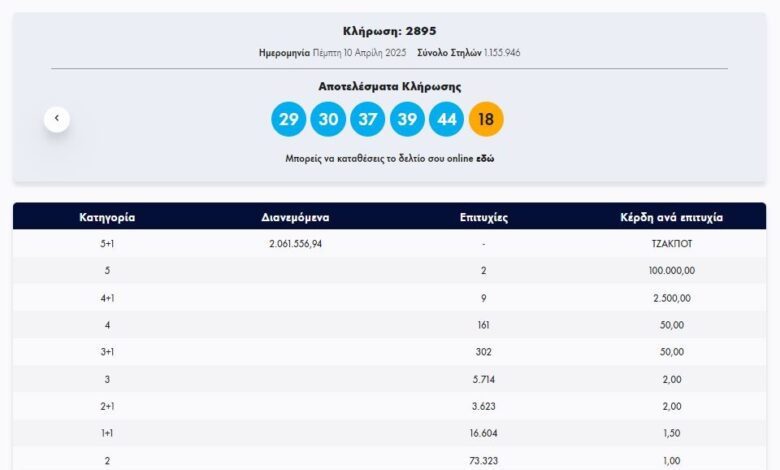Click the 73.323 winners cell
The width and height of the screenshot is (780, 470).
pyautogui.click(x=483, y=460)
